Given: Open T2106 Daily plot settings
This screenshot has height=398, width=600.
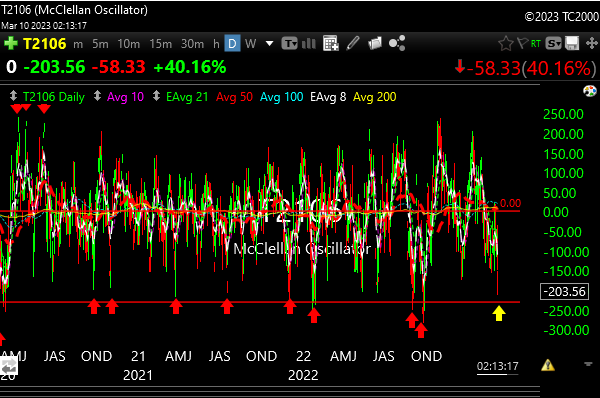Looking at the screenshot, I should [54, 97].
